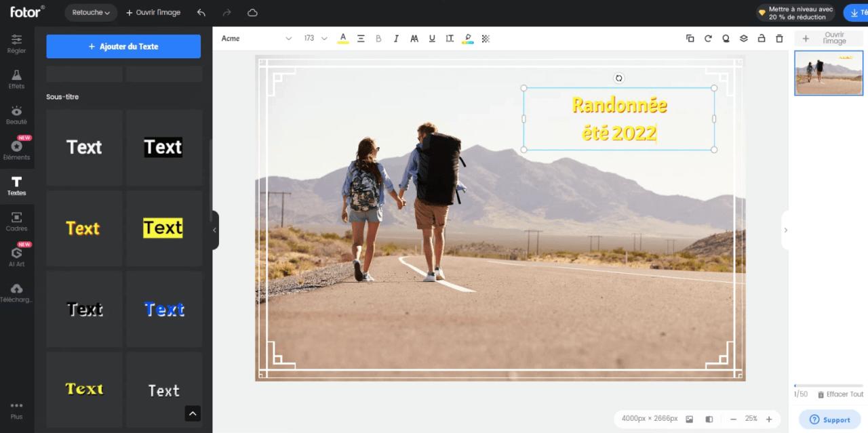This screenshot has width=868, height=433.
Task: Open letter and line spacing options
Action: tap(450, 39)
